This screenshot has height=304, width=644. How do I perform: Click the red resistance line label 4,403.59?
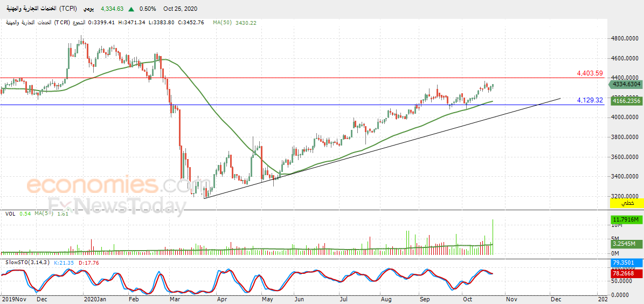coord(590,73)
